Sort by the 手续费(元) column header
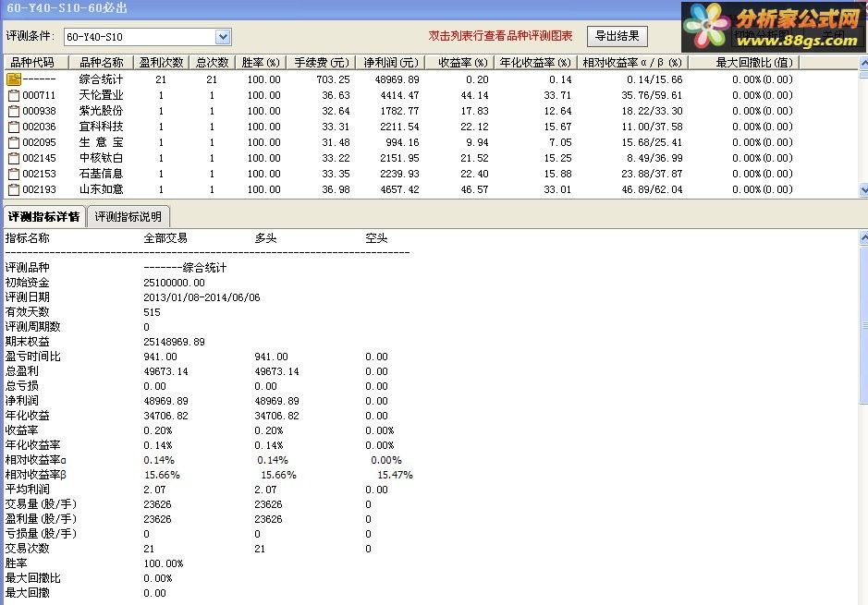The width and height of the screenshot is (868, 605). coord(322,63)
